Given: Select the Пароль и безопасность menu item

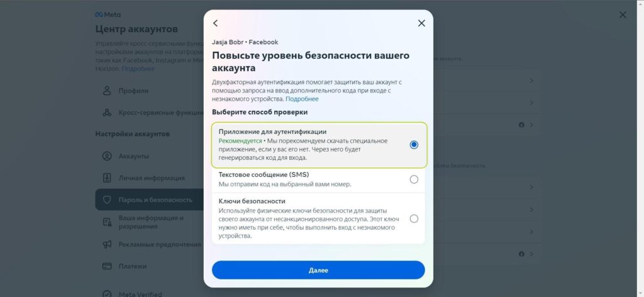Looking at the screenshot, I should click(x=150, y=199).
